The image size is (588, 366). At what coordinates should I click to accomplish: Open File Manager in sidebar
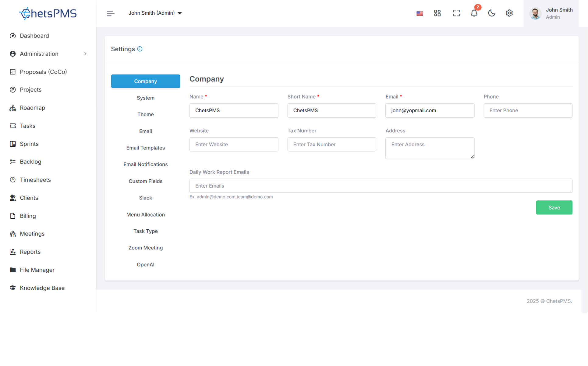[37, 270]
